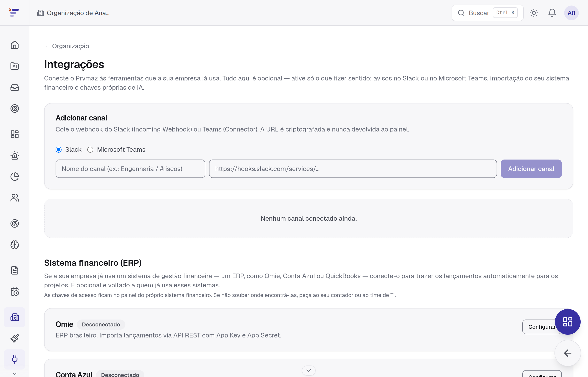Toggle light theme sun icon
The image size is (588, 377).
[534, 13]
